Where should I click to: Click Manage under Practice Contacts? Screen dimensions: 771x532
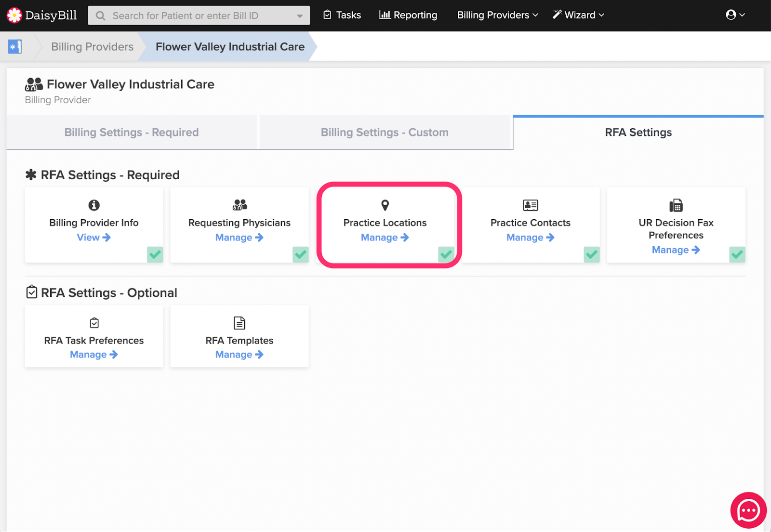(x=531, y=238)
